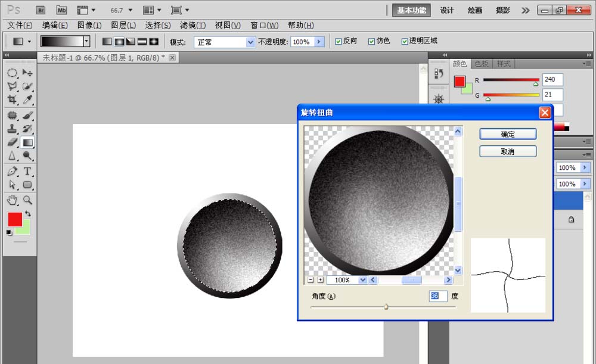The height and width of the screenshot is (364, 596).
Task: Select the Crop tool
Action: point(12,100)
